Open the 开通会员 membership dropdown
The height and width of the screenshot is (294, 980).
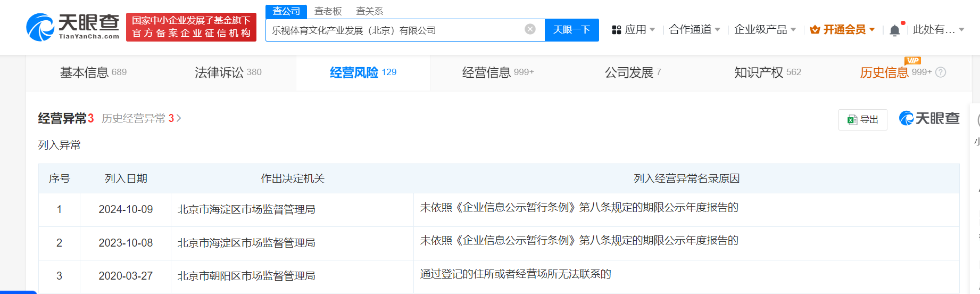tap(842, 30)
